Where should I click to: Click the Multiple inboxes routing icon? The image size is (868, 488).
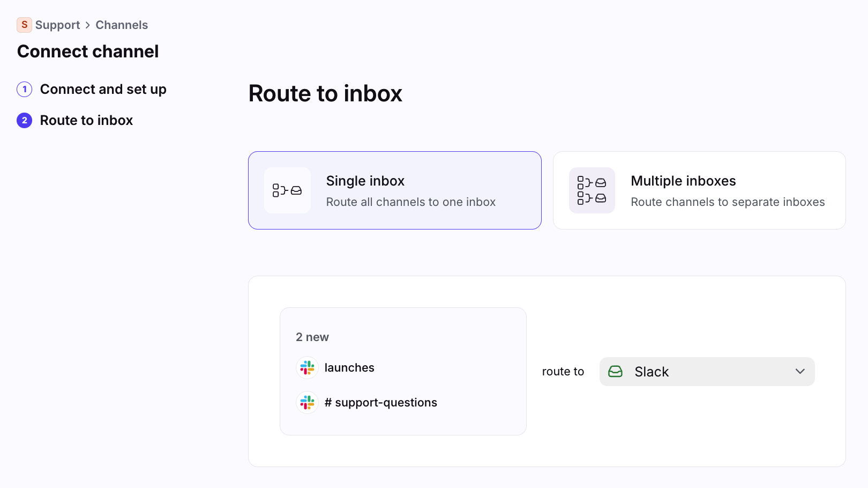click(592, 190)
